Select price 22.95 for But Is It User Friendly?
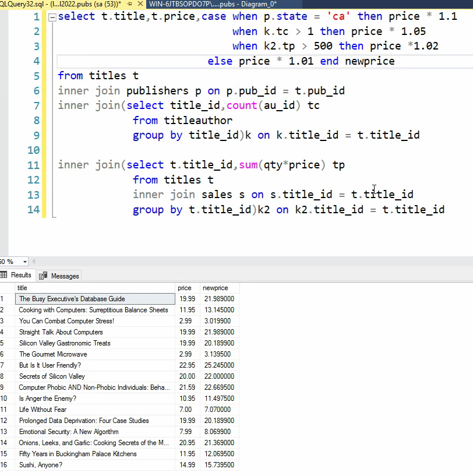The height and width of the screenshot is (476, 473). (188, 365)
